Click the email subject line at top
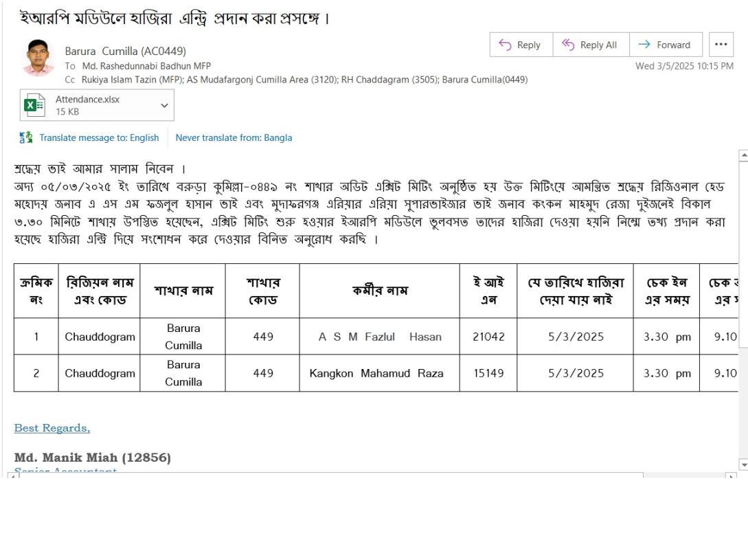The width and height of the screenshot is (748, 560). pos(174,18)
